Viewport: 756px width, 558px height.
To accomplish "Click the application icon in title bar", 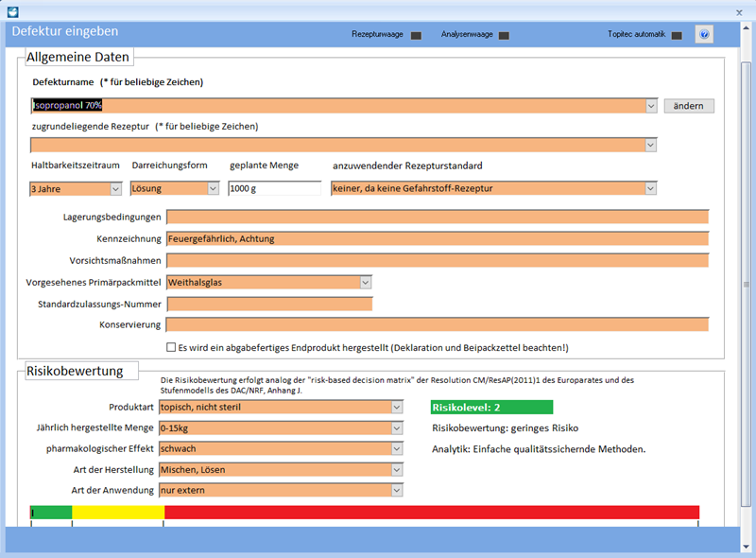I will tap(12, 13).
